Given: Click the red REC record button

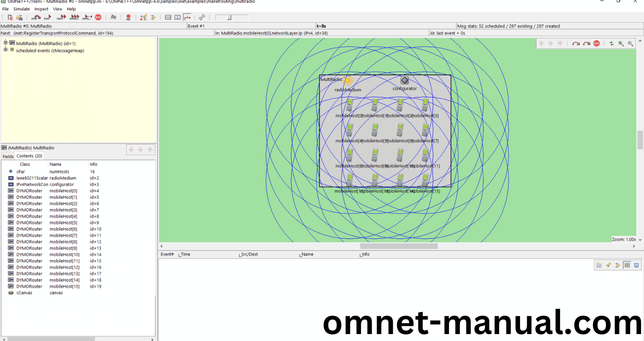Looking at the screenshot, I should (128, 17).
